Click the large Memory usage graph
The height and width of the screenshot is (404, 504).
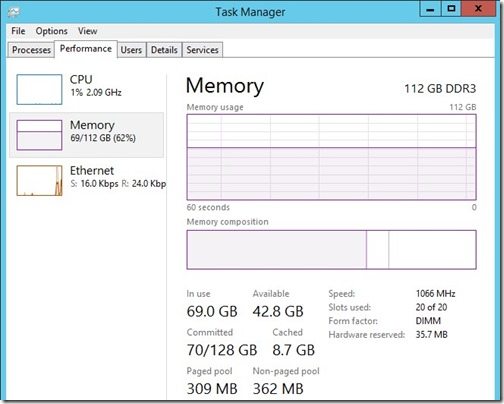pyautogui.click(x=331, y=157)
